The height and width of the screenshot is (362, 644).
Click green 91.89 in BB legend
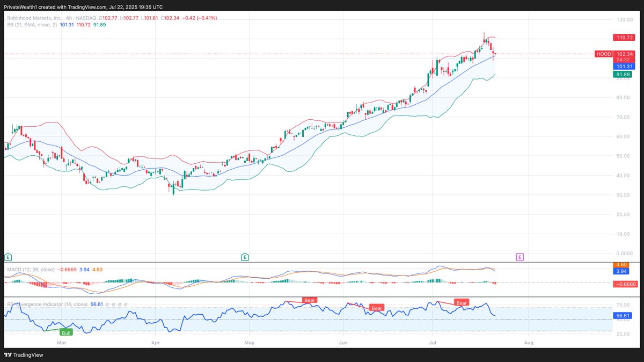pyautogui.click(x=100, y=25)
